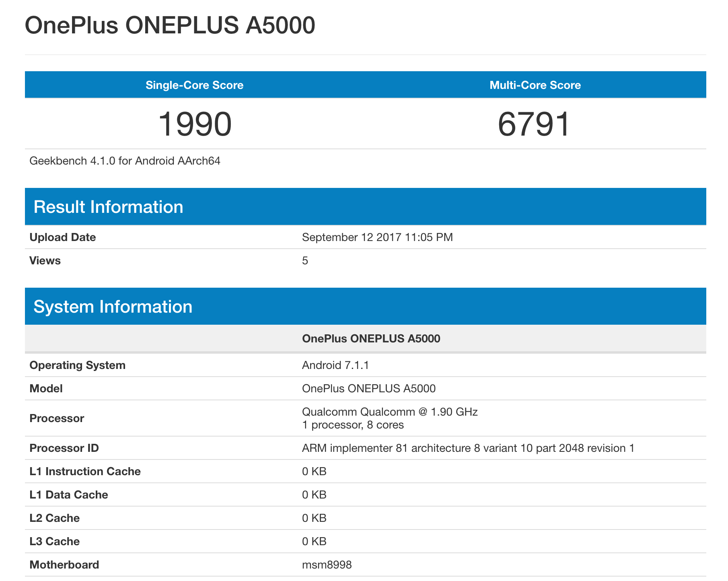This screenshot has width=728, height=581.
Task: Select Qualcomm Qualcomm @ 1.90 GHz text
Action: pyautogui.click(x=390, y=412)
